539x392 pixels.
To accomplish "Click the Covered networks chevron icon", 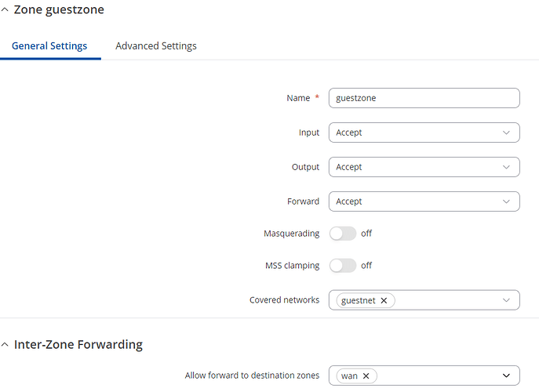I will 506,300.
